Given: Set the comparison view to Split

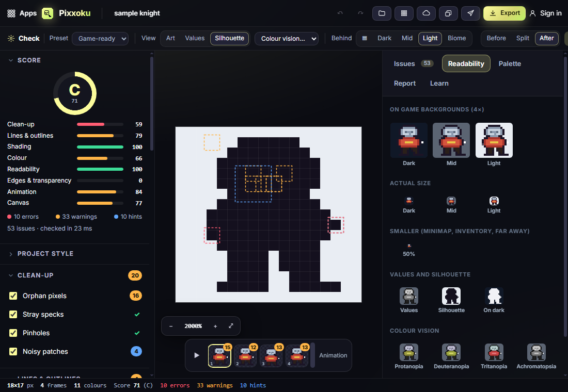Looking at the screenshot, I should 523,38.
